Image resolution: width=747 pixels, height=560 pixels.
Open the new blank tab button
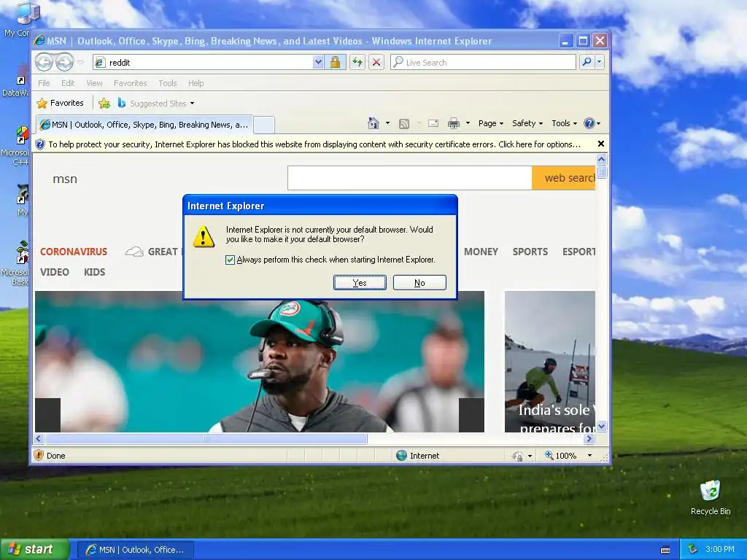click(264, 125)
